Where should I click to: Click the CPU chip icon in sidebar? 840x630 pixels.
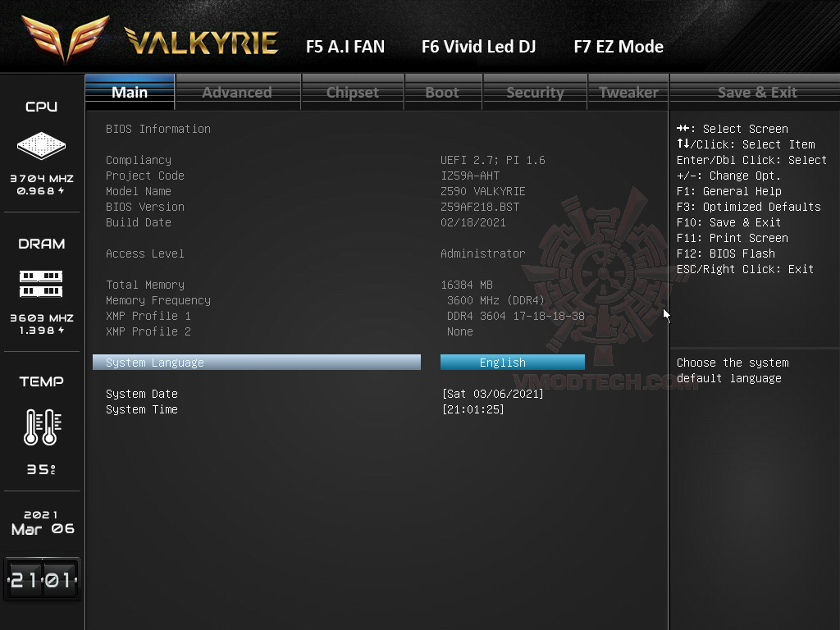[41, 145]
